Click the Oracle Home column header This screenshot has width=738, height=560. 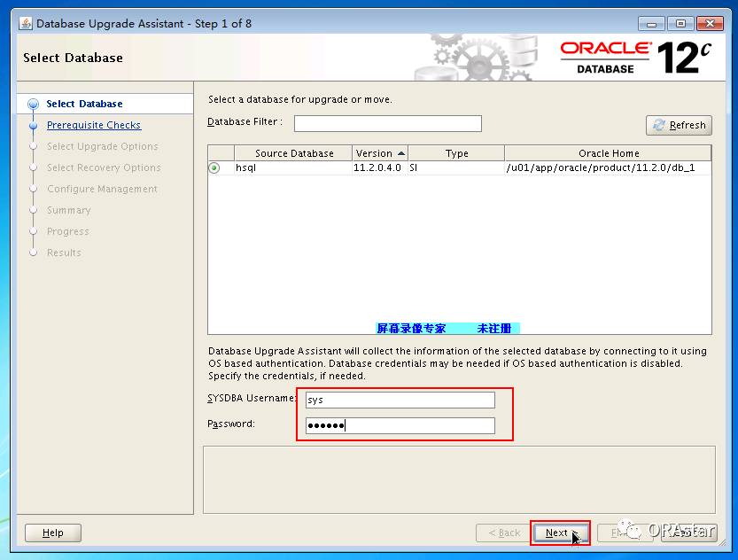[608, 153]
